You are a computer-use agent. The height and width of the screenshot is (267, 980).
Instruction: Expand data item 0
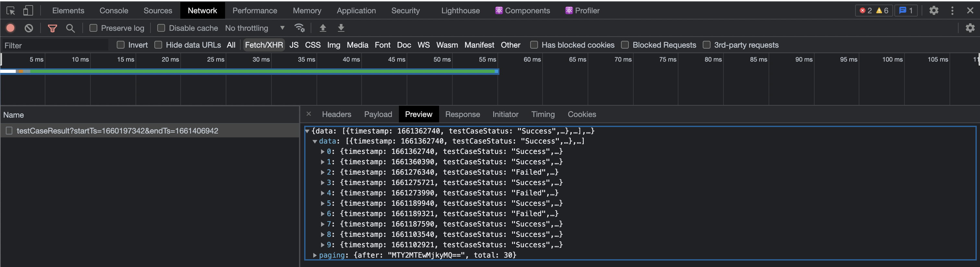(323, 152)
